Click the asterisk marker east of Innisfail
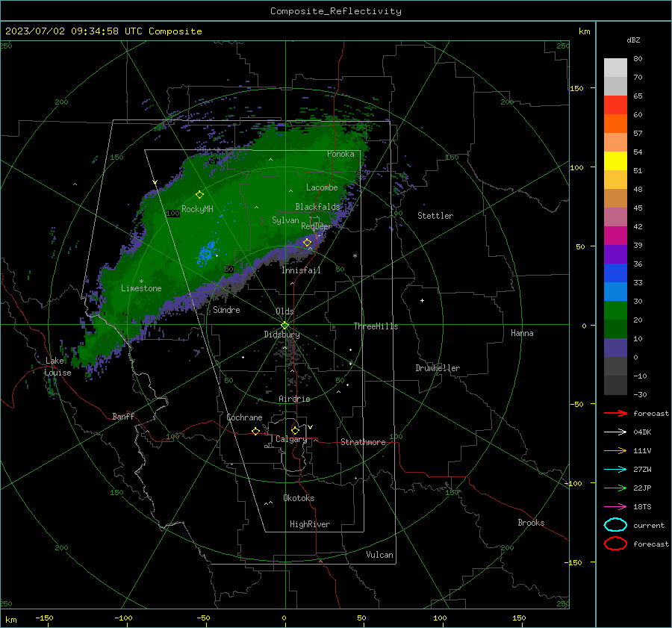This screenshot has height=628, width=672. tap(355, 256)
